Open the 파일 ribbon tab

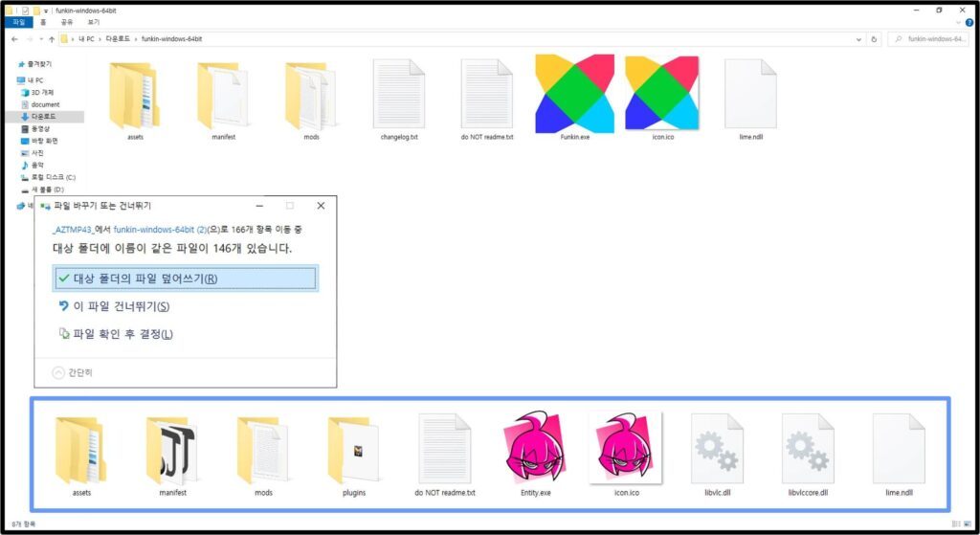click(19, 22)
